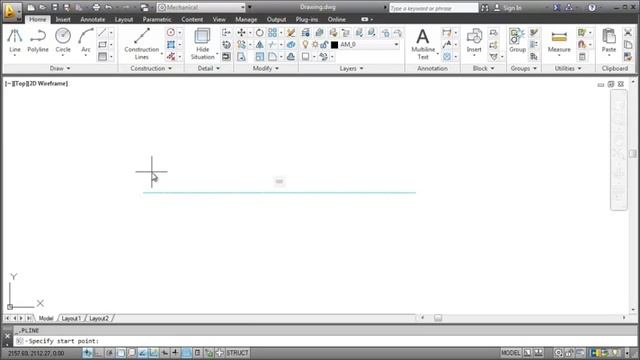
Task: Open the Mechanical workspace dropdown
Action: (242, 7)
